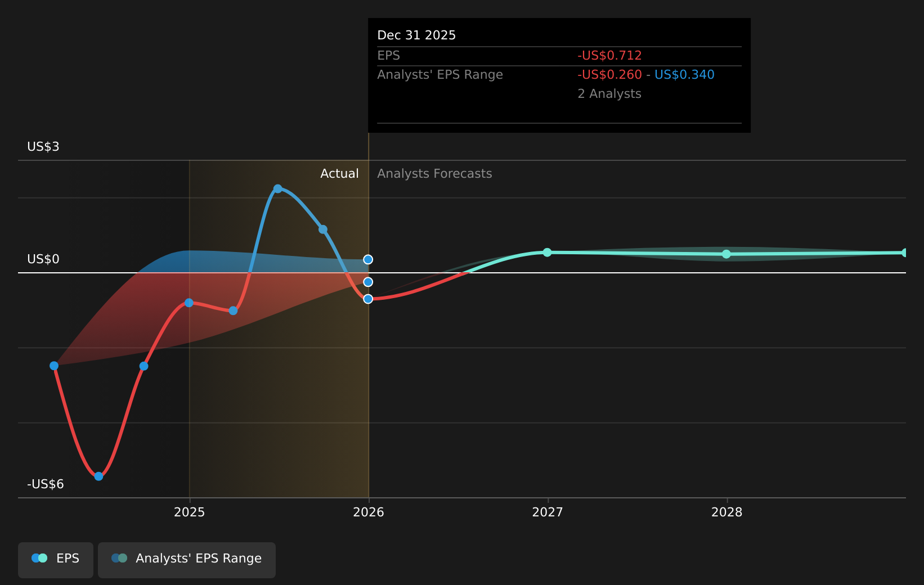Screen dimensions: 924x585
Task: Select the peak EPS data point in mid-2025
Action: coord(277,188)
